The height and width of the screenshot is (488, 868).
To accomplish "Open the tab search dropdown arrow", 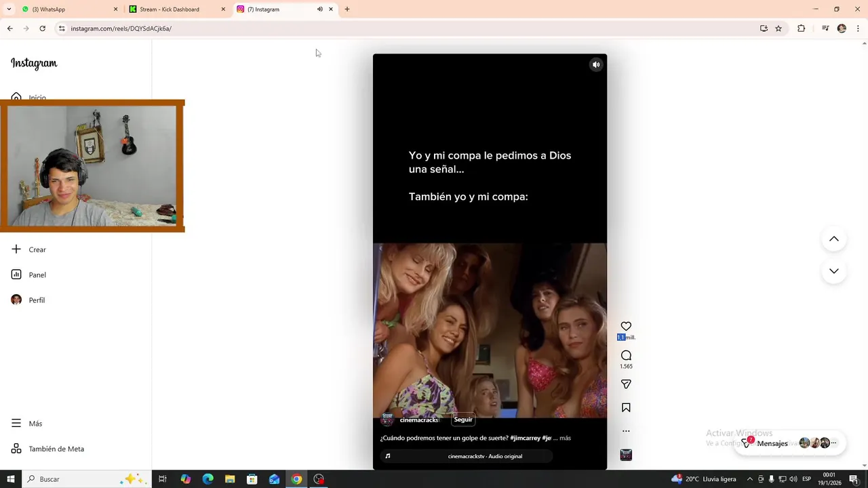I will (9, 9).
